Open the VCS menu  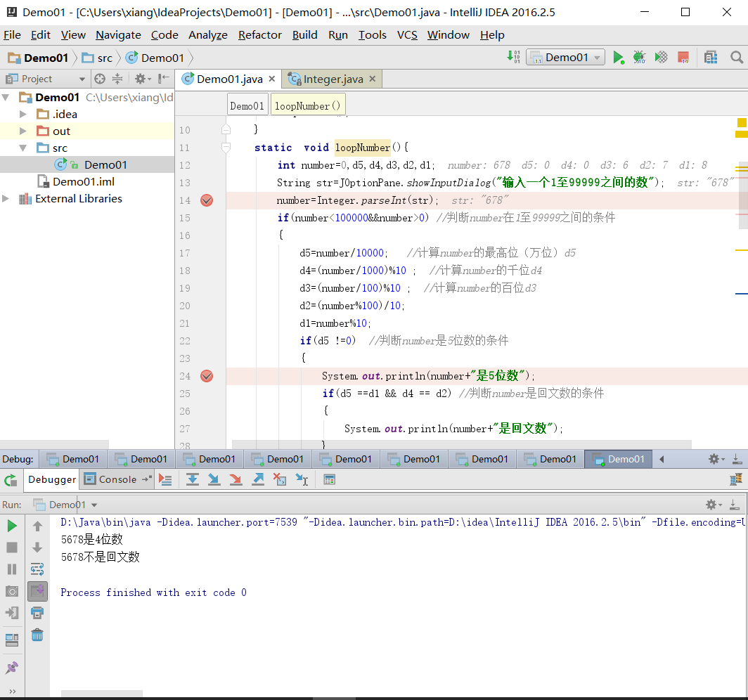pos(407,35)
